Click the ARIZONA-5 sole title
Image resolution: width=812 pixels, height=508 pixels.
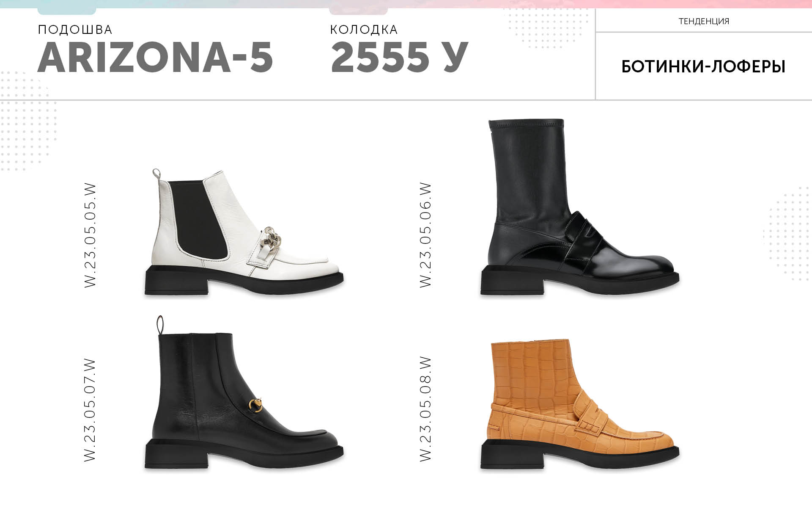[x=155, y=57]
